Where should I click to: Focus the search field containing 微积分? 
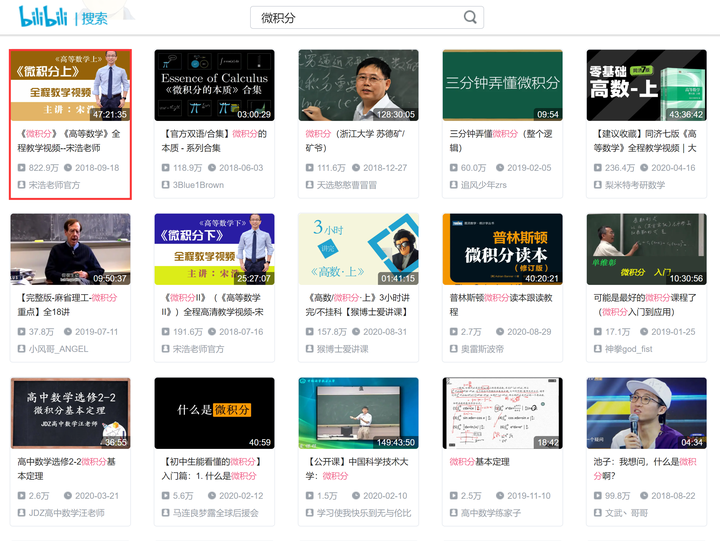coord(366,17)
